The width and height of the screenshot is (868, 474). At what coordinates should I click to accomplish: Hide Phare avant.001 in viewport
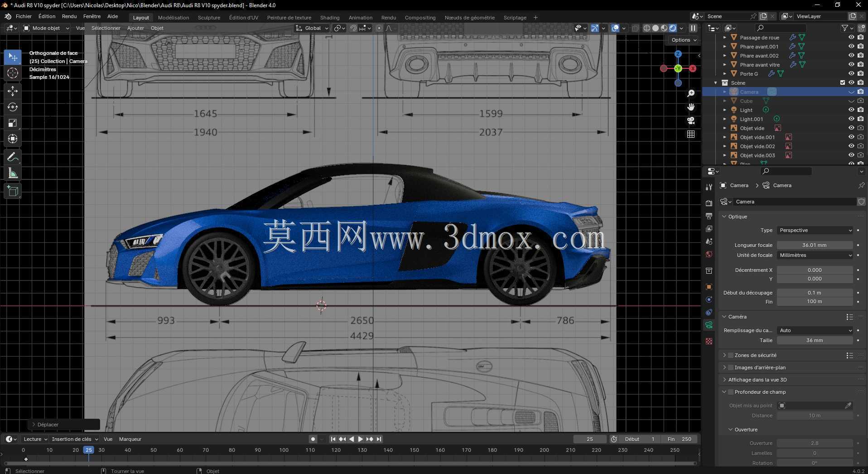click(851, 47)
